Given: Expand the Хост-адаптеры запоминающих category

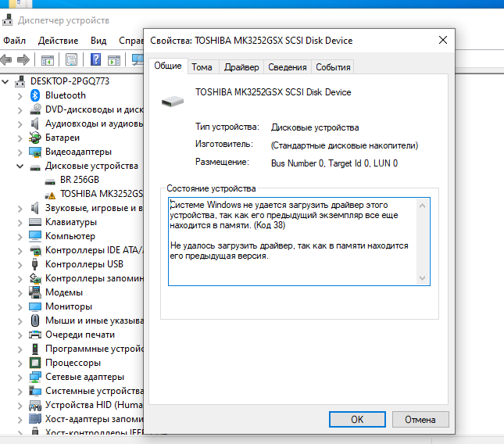Looking at the screenshot, I should point(20,420).
